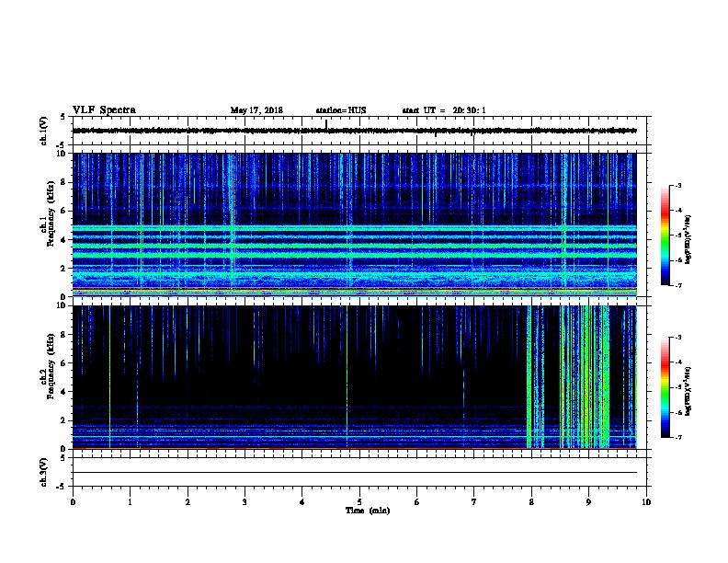Select the ch.2 "Frequency (kHz)" axis label

[x=51, y=366]
